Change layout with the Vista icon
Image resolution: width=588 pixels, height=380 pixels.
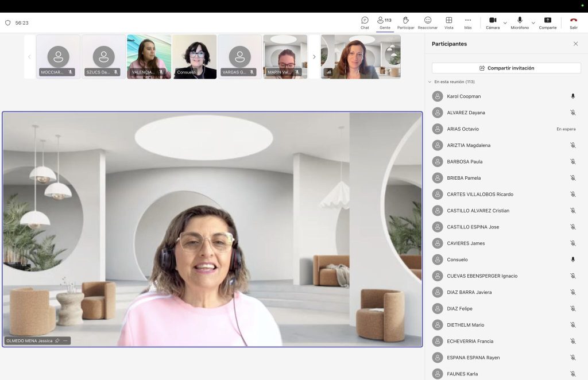[x=449, y=22]
